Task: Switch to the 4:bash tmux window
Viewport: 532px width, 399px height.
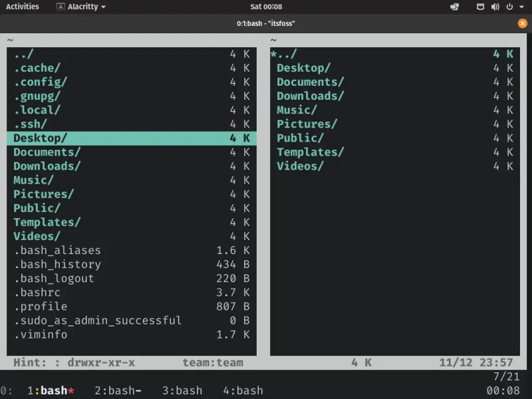Action: point(243,390)
